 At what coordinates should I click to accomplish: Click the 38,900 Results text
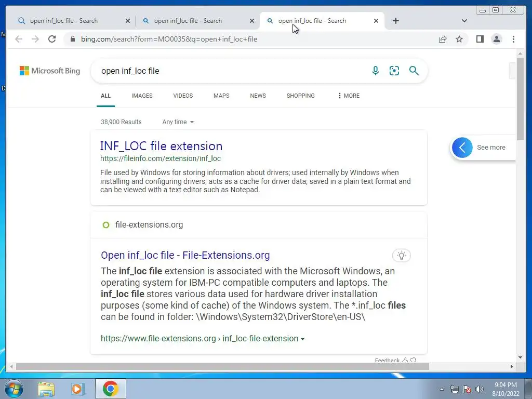pyautogui.click(x=121, y=122)
